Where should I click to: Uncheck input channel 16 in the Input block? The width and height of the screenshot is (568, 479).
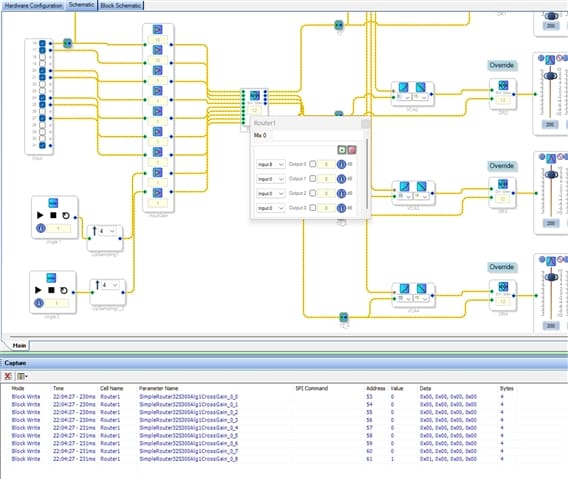tap(42, 43)
